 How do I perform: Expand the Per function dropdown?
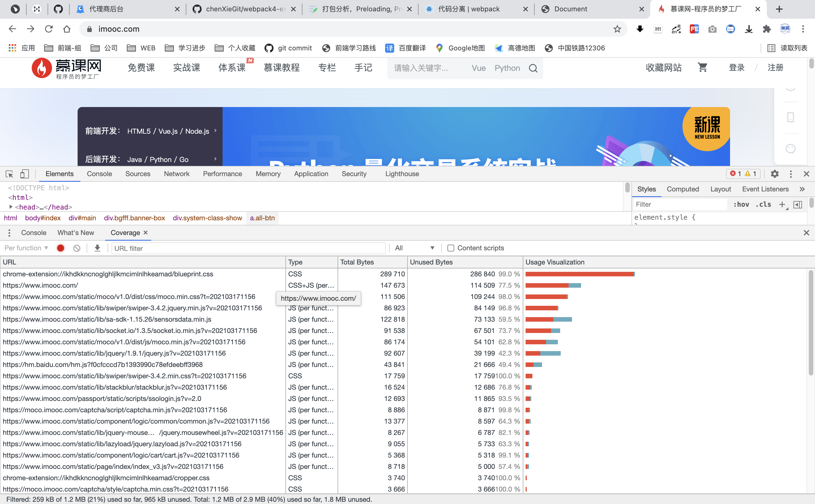(25, 248)
